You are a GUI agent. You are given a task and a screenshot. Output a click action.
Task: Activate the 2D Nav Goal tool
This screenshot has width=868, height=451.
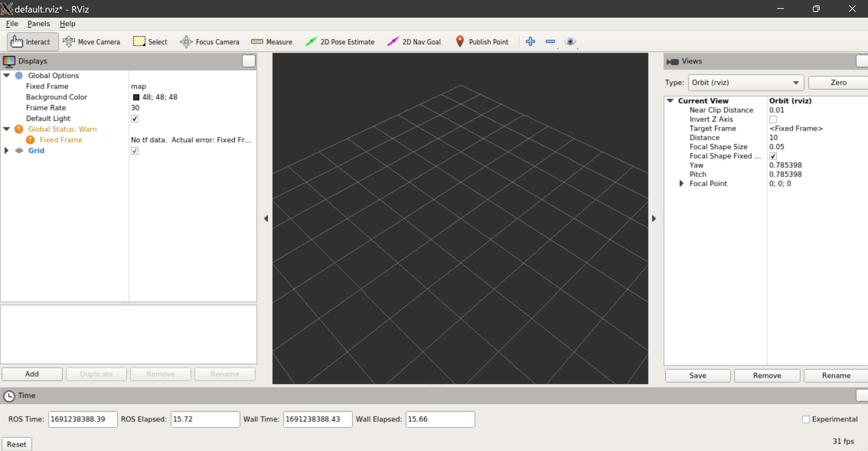point(414,42)
